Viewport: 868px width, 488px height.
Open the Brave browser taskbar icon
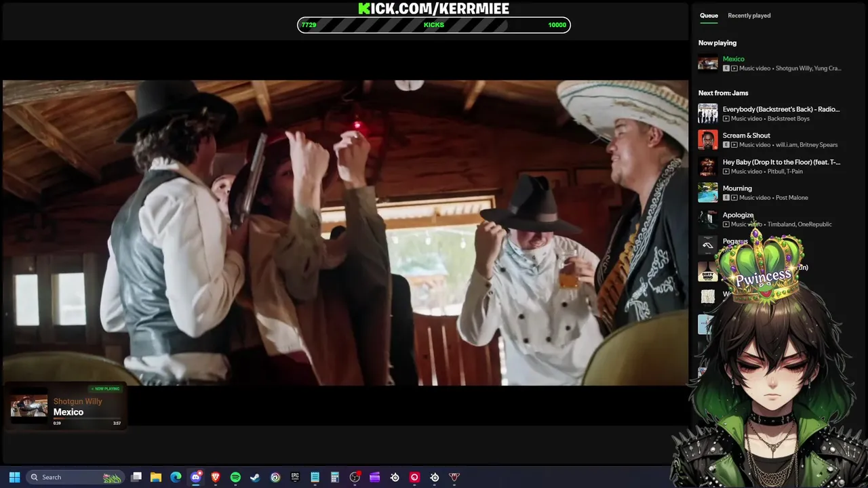[x=216, y=477]
